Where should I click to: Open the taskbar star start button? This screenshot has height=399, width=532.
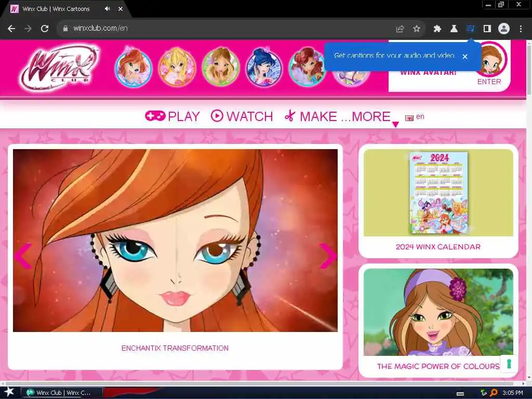pyautogui.click(x=9, y=392)
